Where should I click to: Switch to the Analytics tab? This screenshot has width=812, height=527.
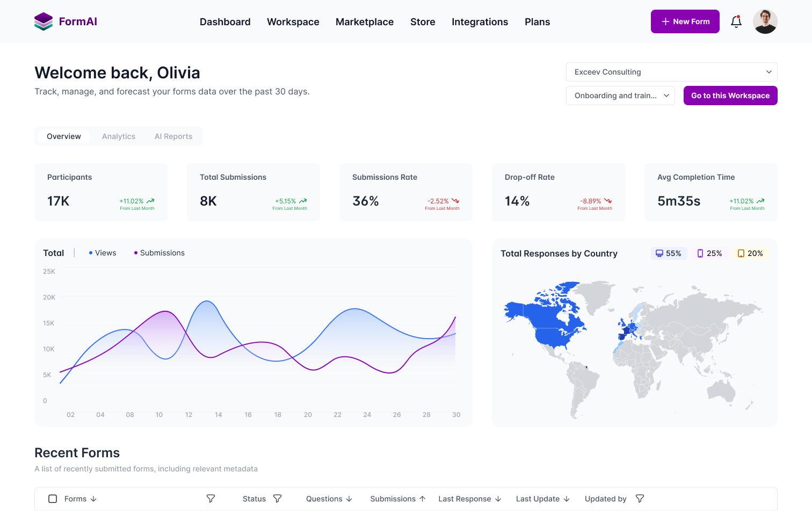(118, 136)
